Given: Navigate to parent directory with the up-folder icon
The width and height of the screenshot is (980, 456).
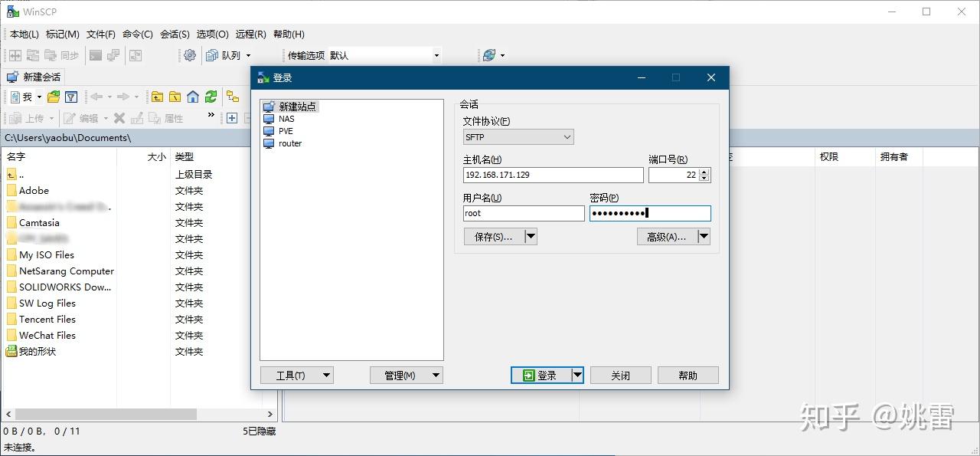Looking at the screenshot, I should [x=157, y=97].
